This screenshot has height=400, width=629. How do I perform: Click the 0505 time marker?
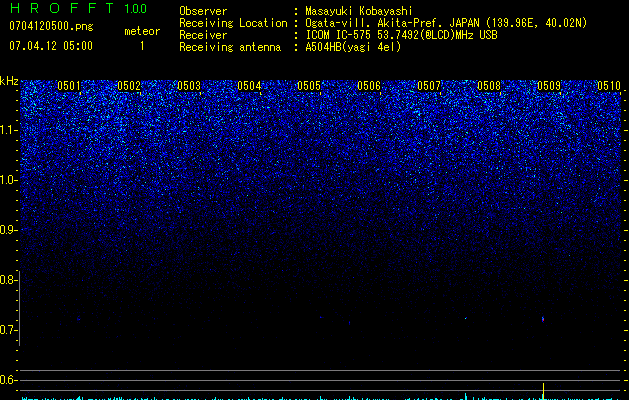pyautogui.click(x=309, y=86)
